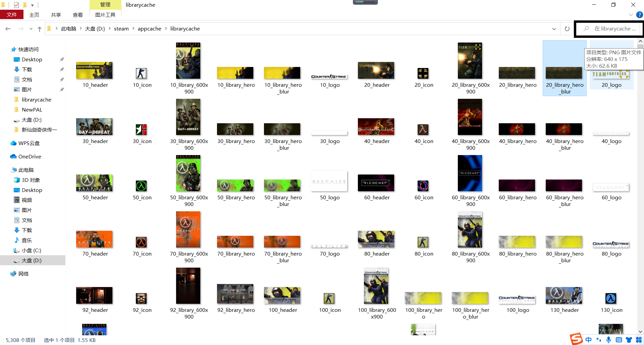Open 音乐 folder in sidebar
This screenshot has height=345, width=644.
coord(23,240)
